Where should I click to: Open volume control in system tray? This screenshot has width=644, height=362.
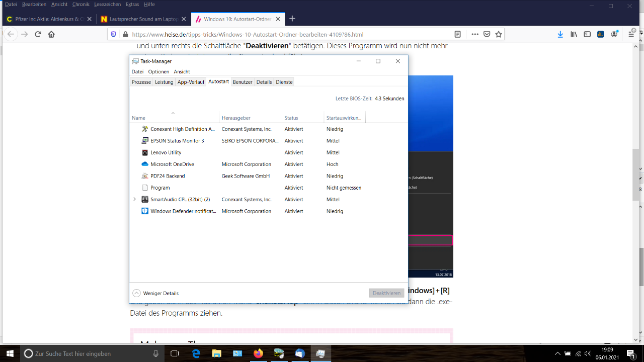point(588,353)
